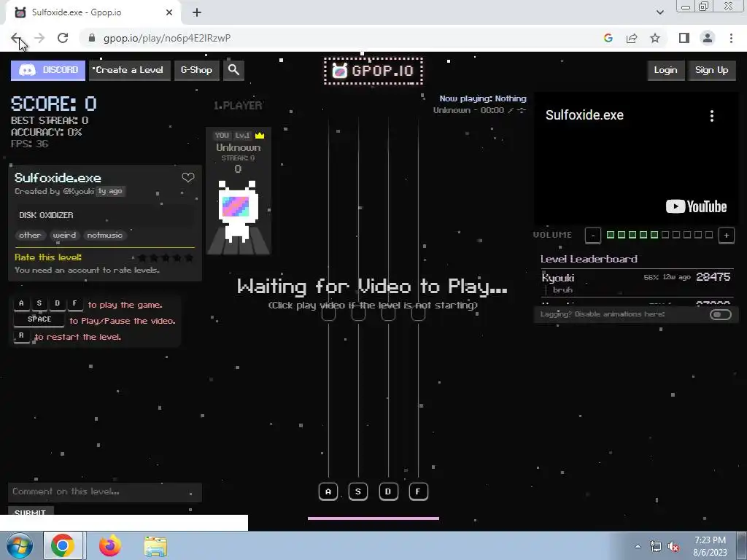Open the G-Shop
The width and height of the screenshot is (747, 560).
coord(196,70)
